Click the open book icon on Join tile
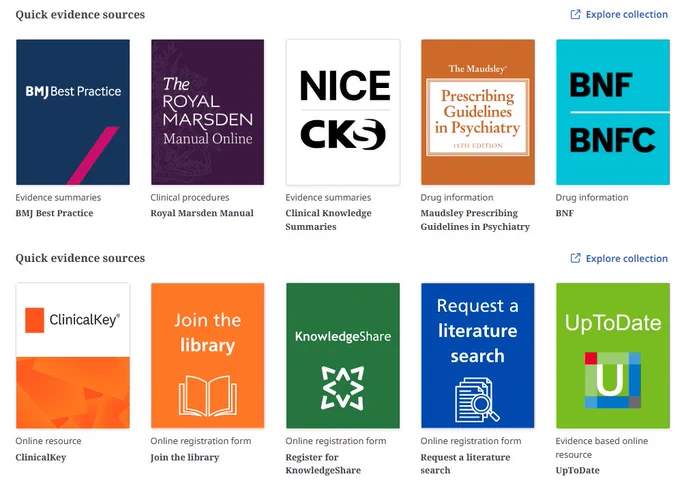The width and height of the screenshot is (680, 485). pyautogui.click(x=208, y=396)
